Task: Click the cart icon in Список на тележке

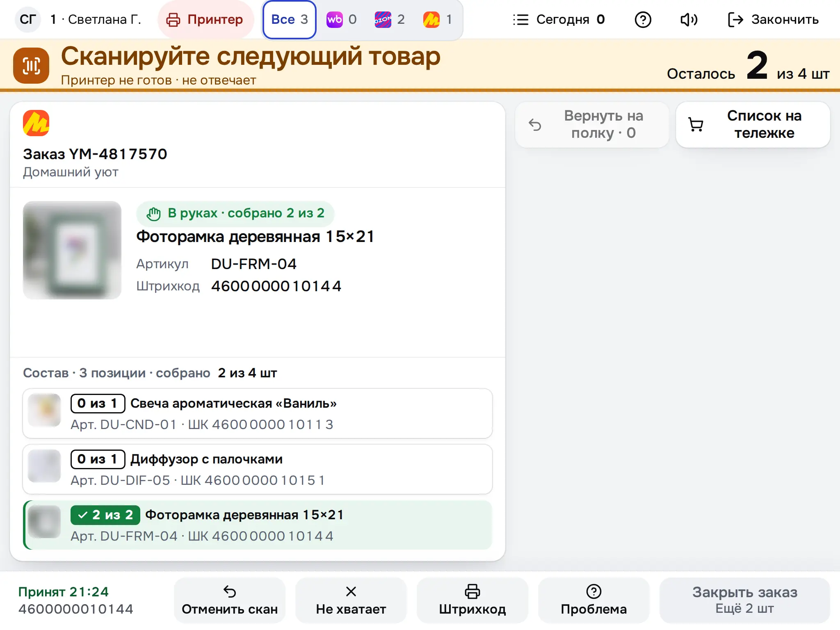Action: pos(696,125)
